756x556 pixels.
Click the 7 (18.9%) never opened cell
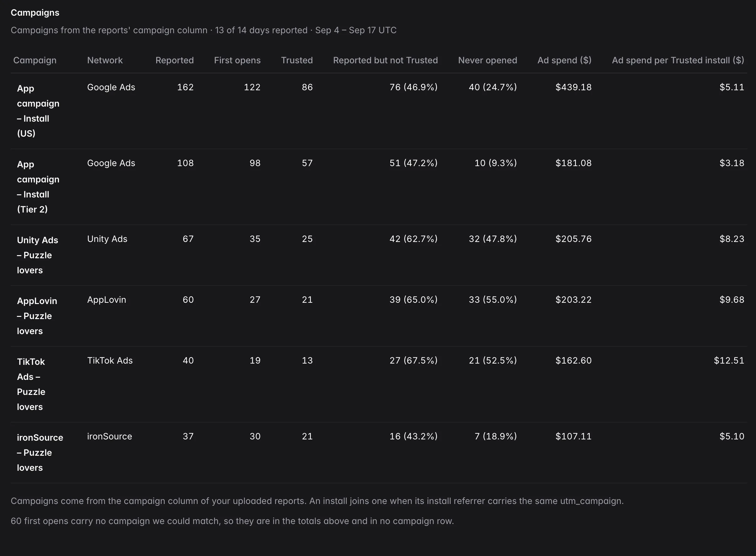coord(496,436)
